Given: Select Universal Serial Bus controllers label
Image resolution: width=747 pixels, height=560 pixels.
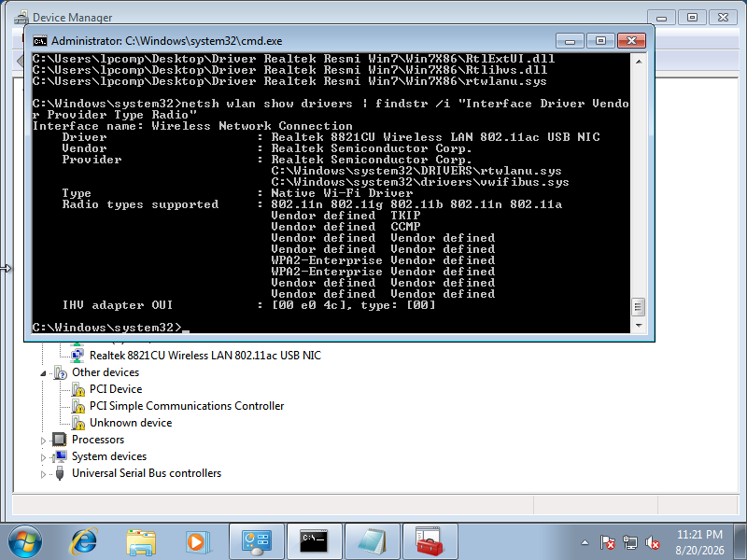Looking at the screenshot, I should pos(147,473).
